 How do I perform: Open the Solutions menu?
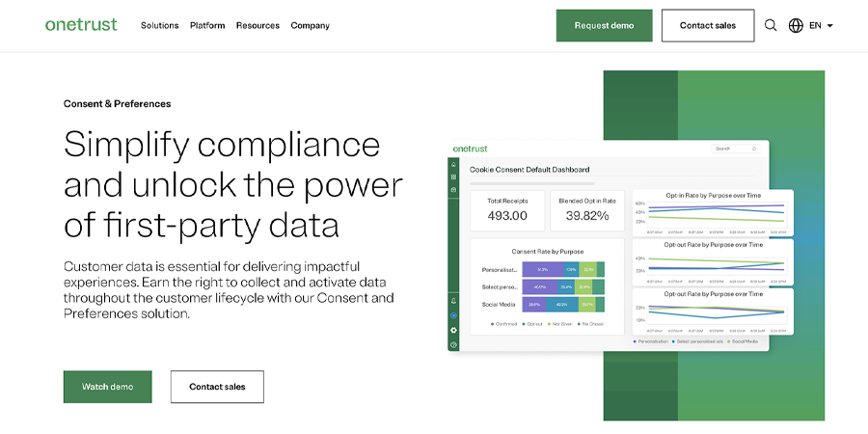pyautogui.click(x=159, y=26)
